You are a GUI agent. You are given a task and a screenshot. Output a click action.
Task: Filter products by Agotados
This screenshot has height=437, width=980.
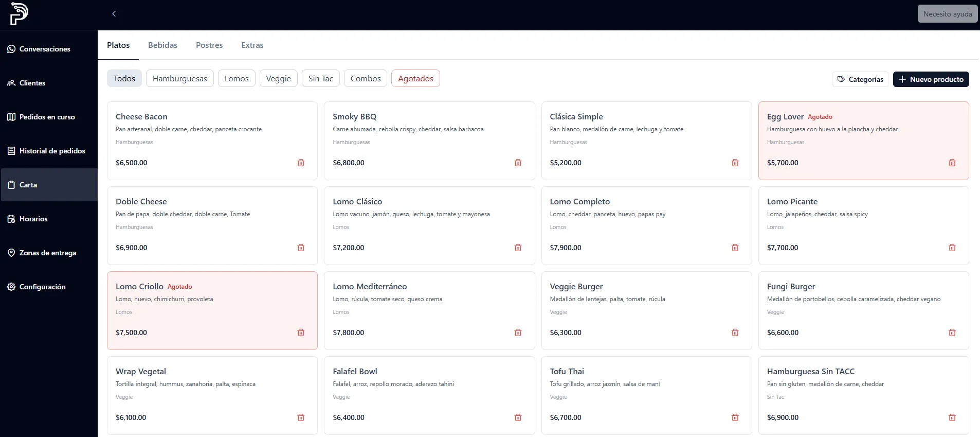pyautogui.click(x=415, y=78)
